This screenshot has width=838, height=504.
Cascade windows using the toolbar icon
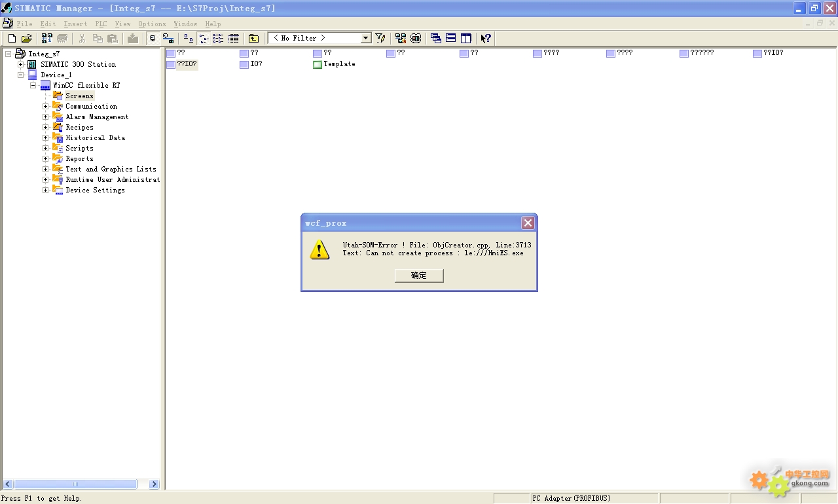click(x=436, y=39)
